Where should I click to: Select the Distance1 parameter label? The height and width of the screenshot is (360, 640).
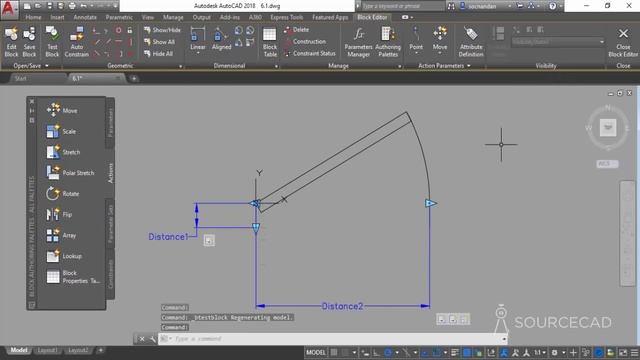point(168,237)
